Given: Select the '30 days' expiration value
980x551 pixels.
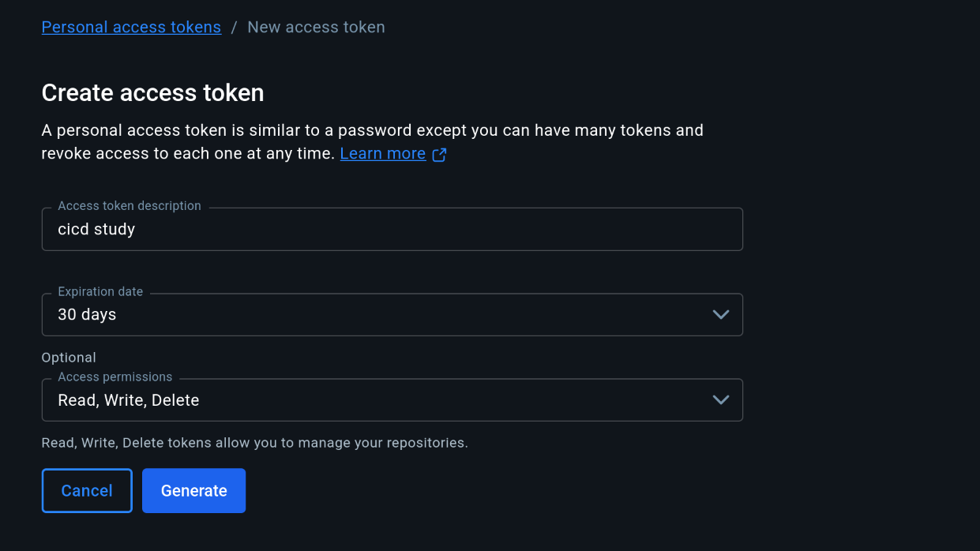Looking at the screenshot, I should pos(87,314).
